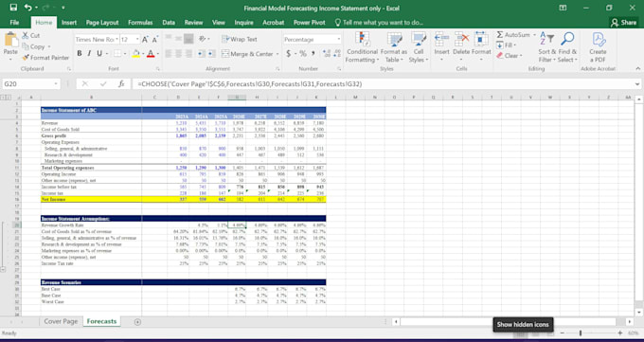Click the Save icon in the title bar
Viewport: 644px width, 342px height.
point(13,8)
